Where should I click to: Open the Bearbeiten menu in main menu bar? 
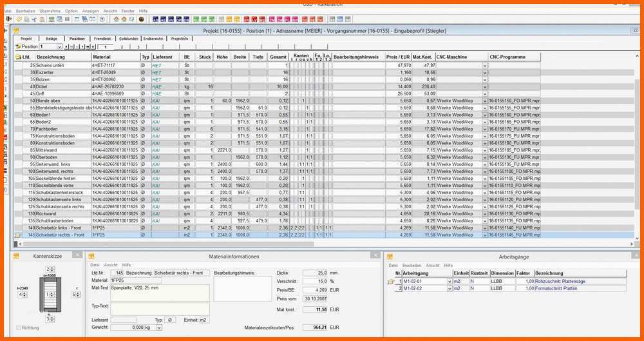[26, 11]
